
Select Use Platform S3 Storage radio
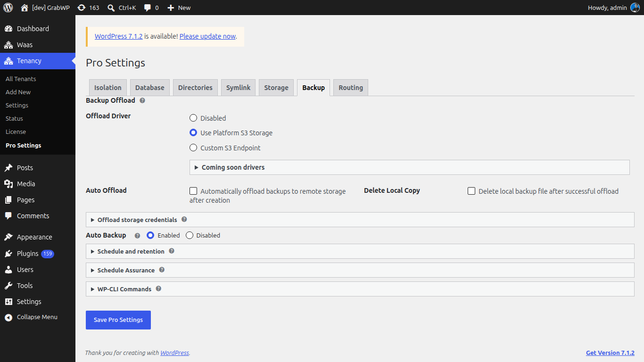click(193, 132)
